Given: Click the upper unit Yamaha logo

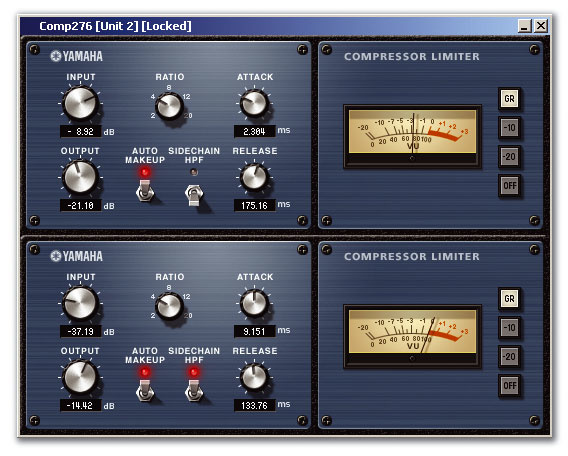Looking at the screenshot, I should pos(76,56).
